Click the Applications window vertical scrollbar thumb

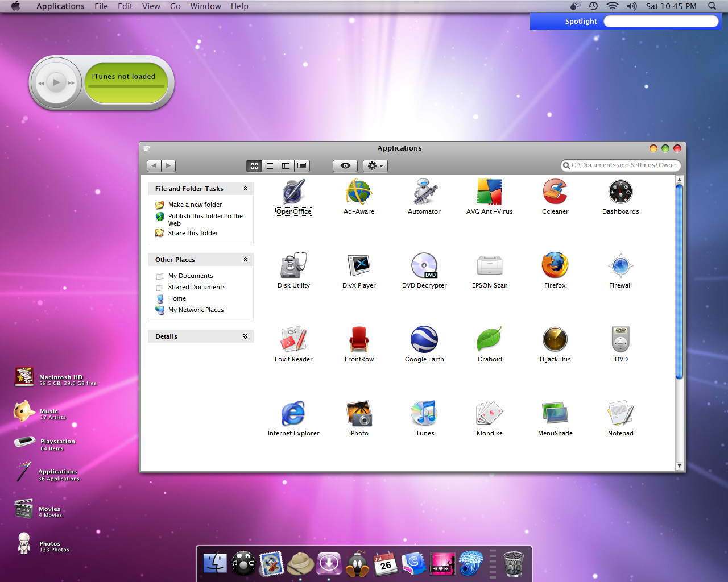pos(679,281)
